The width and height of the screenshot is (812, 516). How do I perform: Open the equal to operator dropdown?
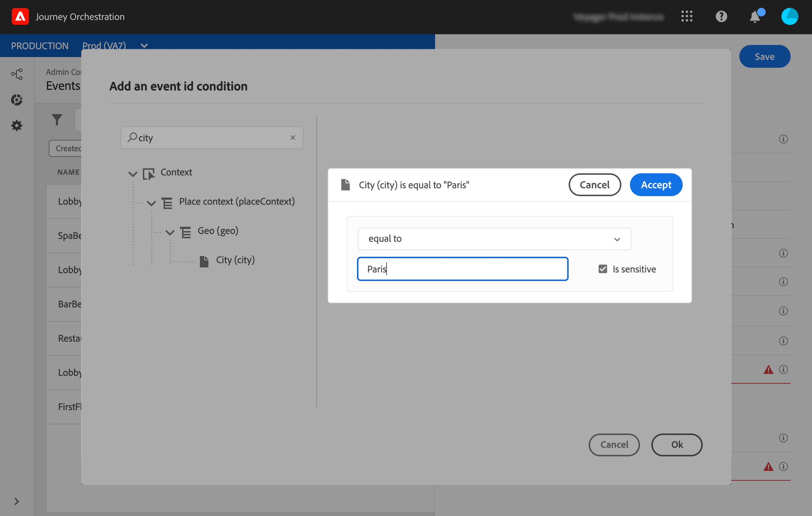point(494,239)
